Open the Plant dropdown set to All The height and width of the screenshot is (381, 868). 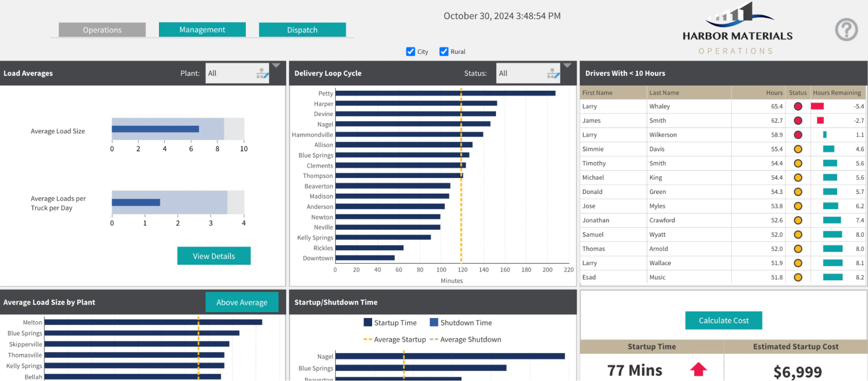point(237,73)
